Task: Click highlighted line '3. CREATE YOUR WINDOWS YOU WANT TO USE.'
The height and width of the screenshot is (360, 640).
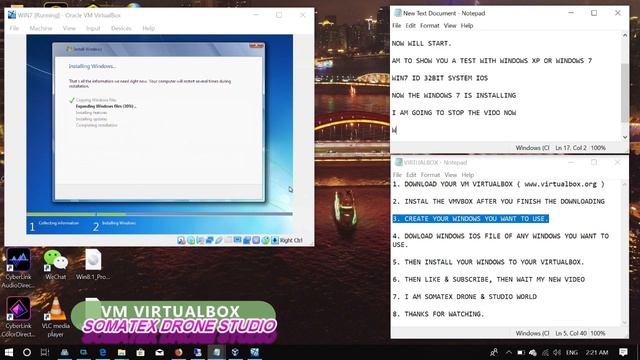Action: pos(470,219)
